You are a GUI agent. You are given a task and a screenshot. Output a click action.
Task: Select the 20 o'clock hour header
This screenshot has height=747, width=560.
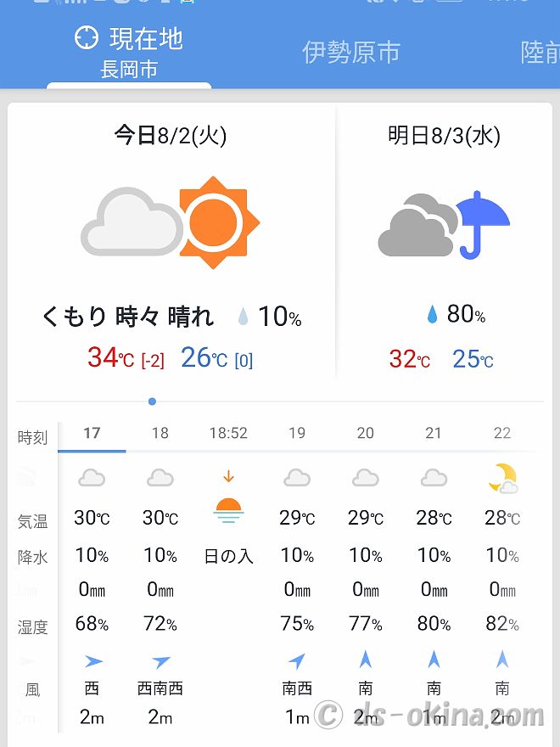pos(365,433)
